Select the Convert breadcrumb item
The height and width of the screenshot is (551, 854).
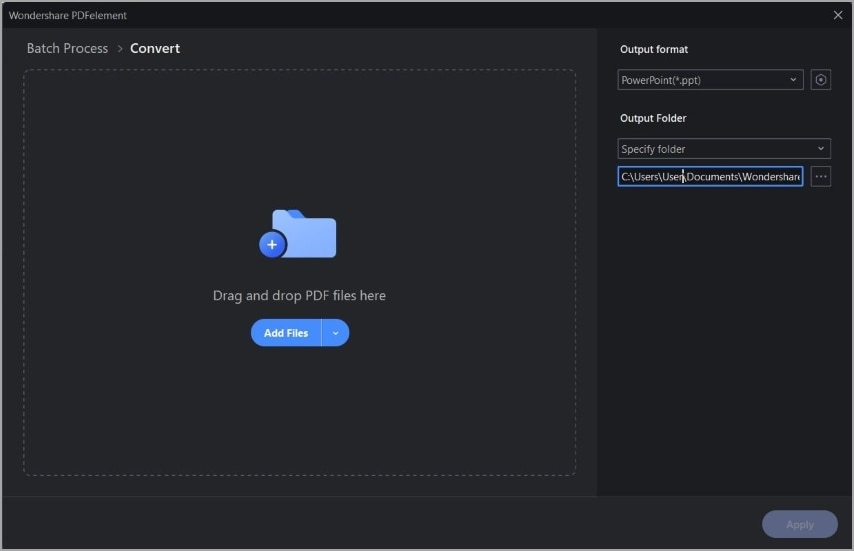coord(155,48)
